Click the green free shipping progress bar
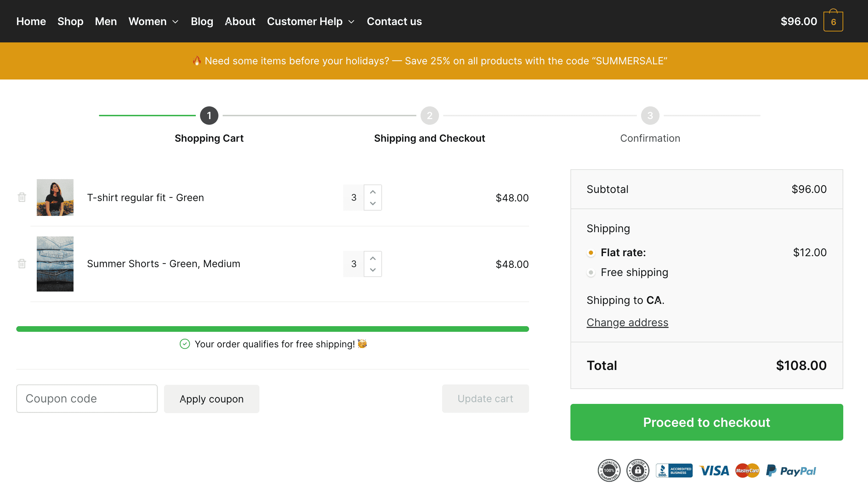868x494 pixels. [x=272, y=329]
